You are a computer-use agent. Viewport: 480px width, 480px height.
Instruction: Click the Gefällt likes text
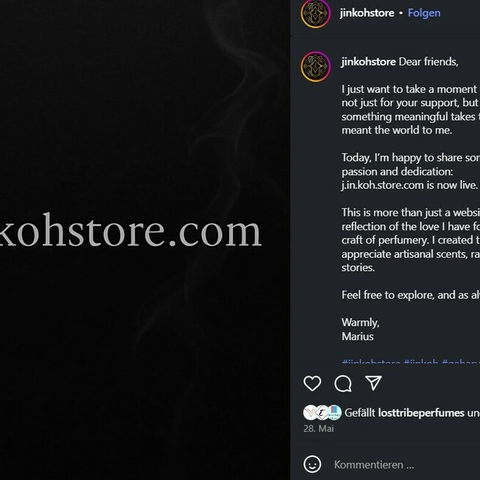[x=360, y=413]
